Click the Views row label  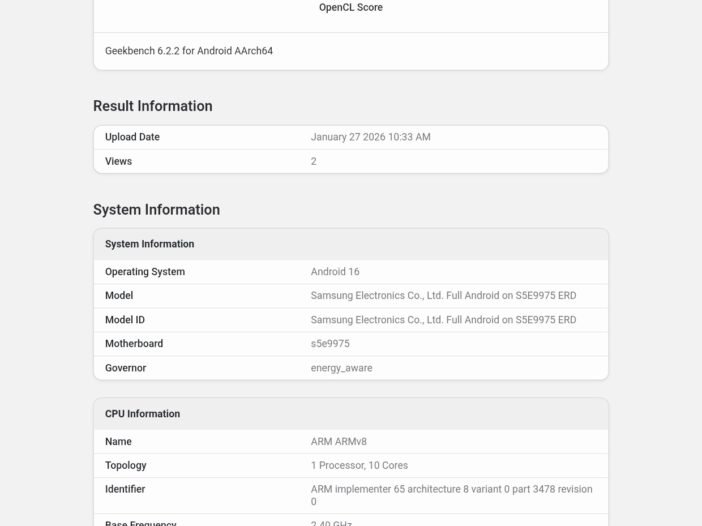[118, 161]
